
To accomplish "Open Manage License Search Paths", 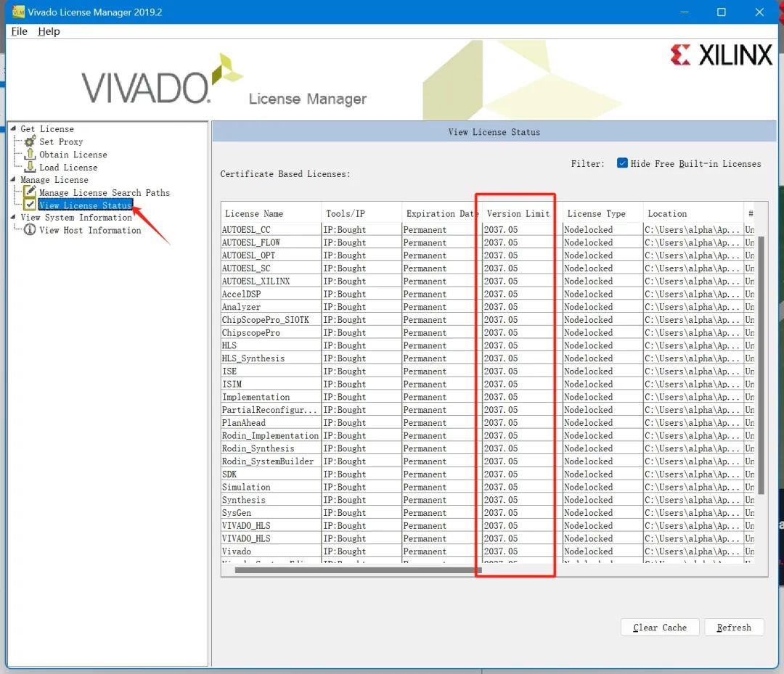I will 105,192.
